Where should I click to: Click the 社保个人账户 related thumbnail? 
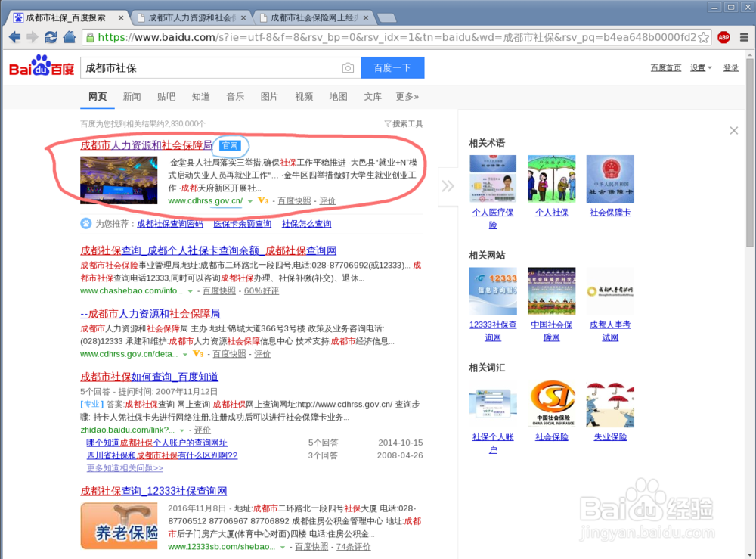coord(493,404)
